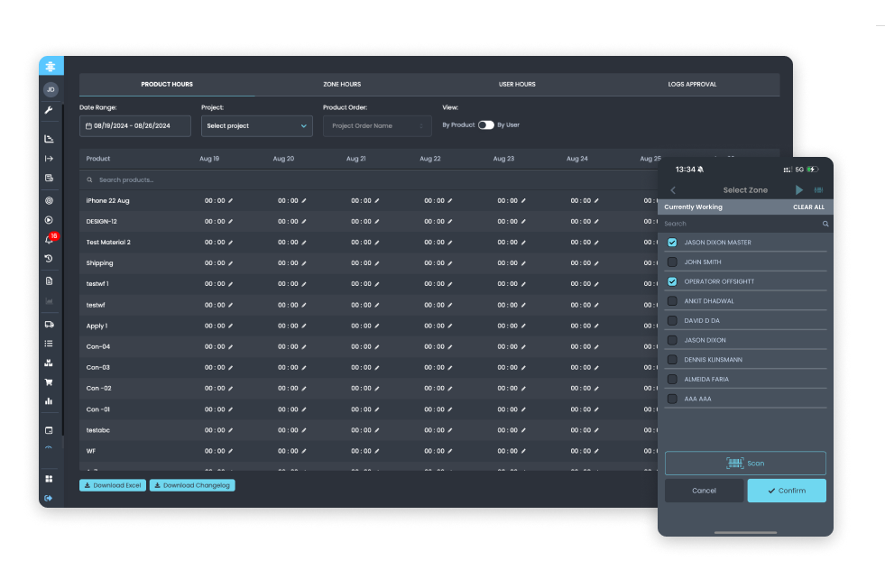The width and height of the screenshot is (885, 588).
Task: Click magnifier icon in mobile search bar
Action: tap(825, 224)
